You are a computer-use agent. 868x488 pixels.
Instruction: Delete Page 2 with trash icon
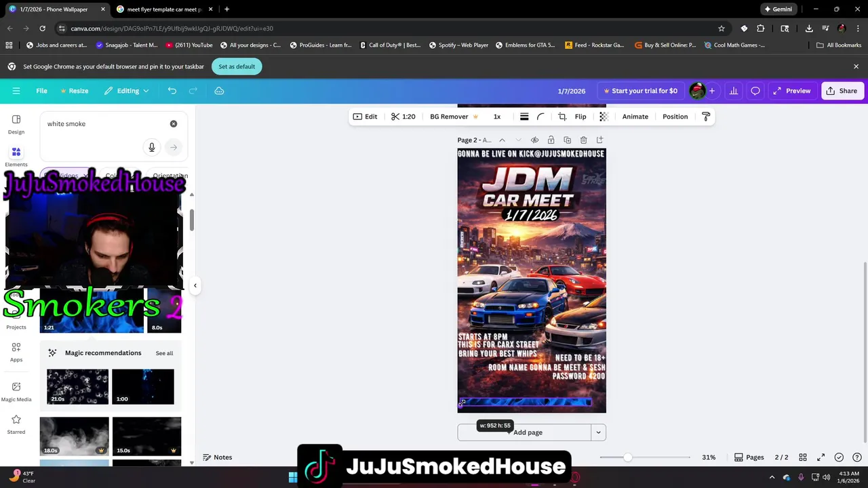tap(583, 140)
